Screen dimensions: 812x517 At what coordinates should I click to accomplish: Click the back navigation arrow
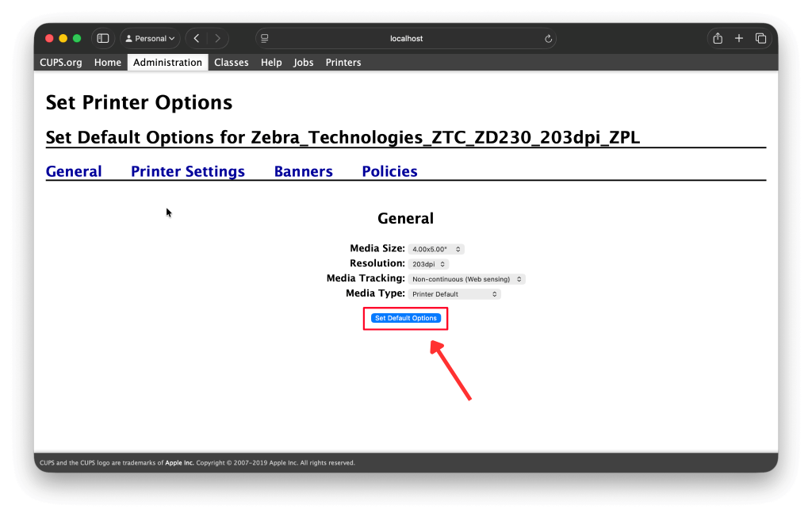point(196,38)
